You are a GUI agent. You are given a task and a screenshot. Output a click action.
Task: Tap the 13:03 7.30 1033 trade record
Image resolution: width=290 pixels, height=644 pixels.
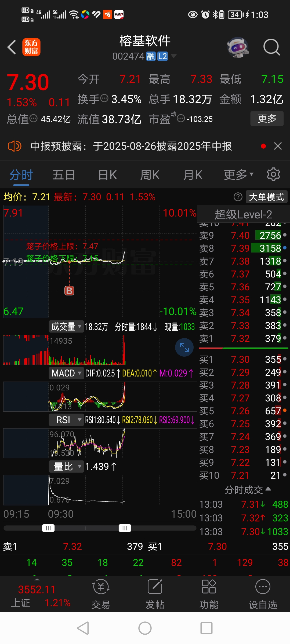[244, 532]
